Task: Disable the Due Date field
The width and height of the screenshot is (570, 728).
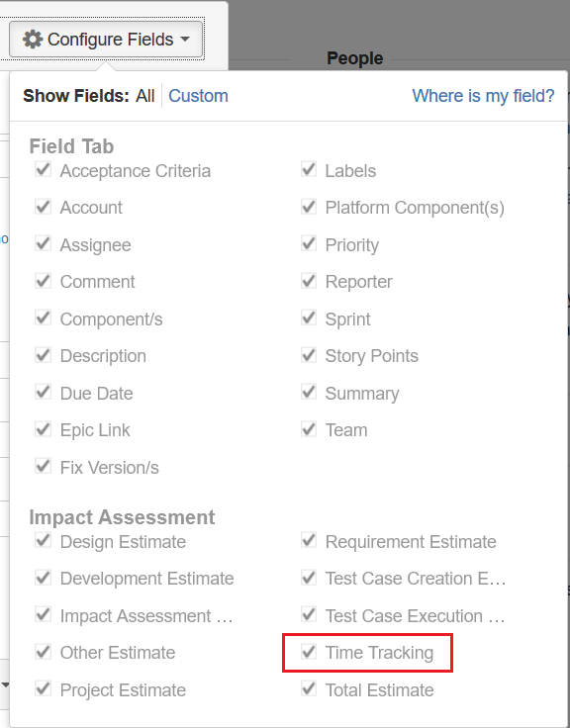Action: click(x=44, y=393)
